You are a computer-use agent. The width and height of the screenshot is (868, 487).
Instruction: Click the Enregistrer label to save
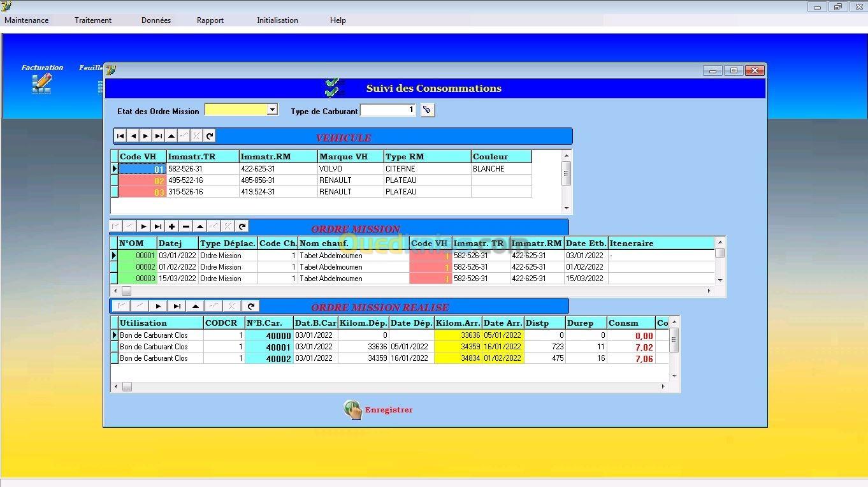389,410
